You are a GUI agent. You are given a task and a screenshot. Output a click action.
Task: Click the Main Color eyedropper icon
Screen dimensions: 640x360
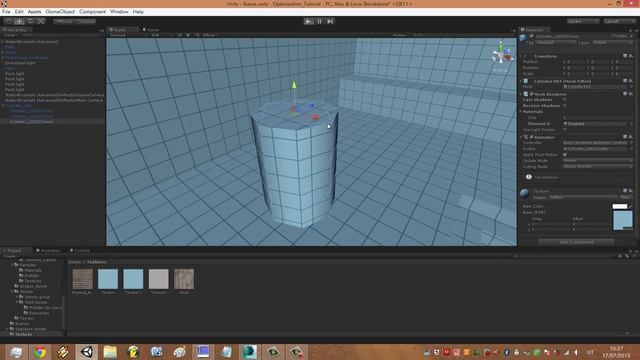631,207
